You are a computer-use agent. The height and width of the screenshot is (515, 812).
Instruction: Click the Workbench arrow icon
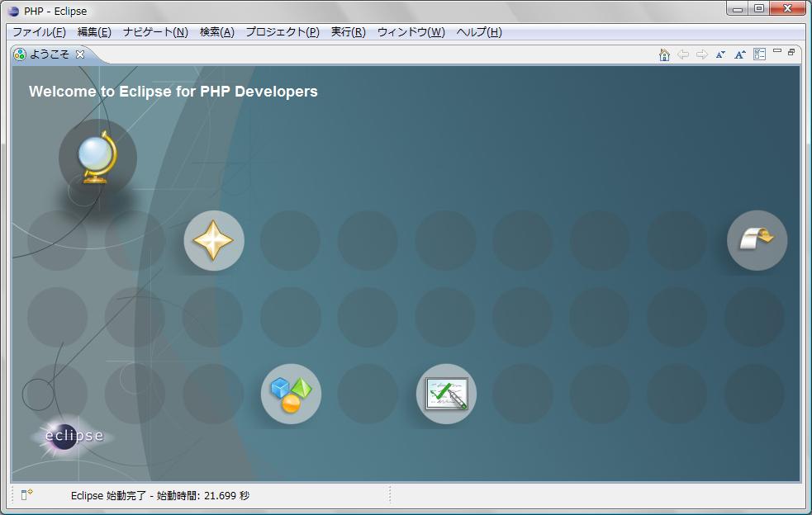click(x=756, y=239)
